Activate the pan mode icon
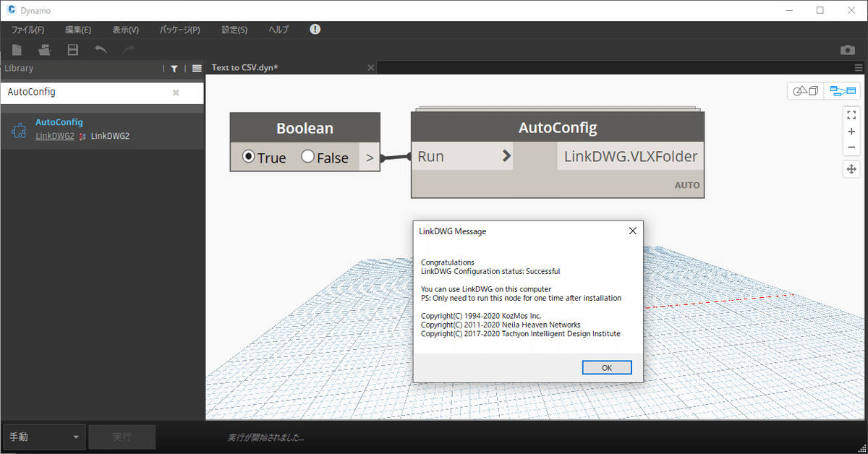 (851, 169)
